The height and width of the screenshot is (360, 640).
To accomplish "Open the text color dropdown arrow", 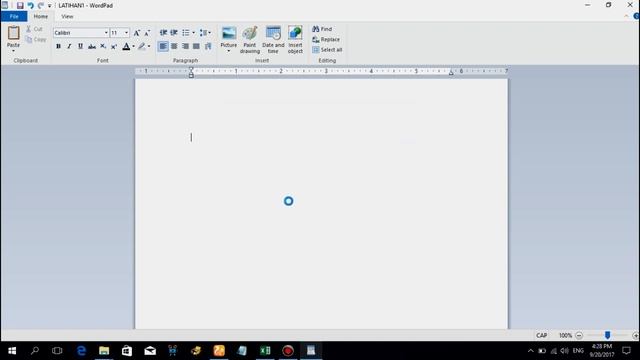I will click(133, 47).
